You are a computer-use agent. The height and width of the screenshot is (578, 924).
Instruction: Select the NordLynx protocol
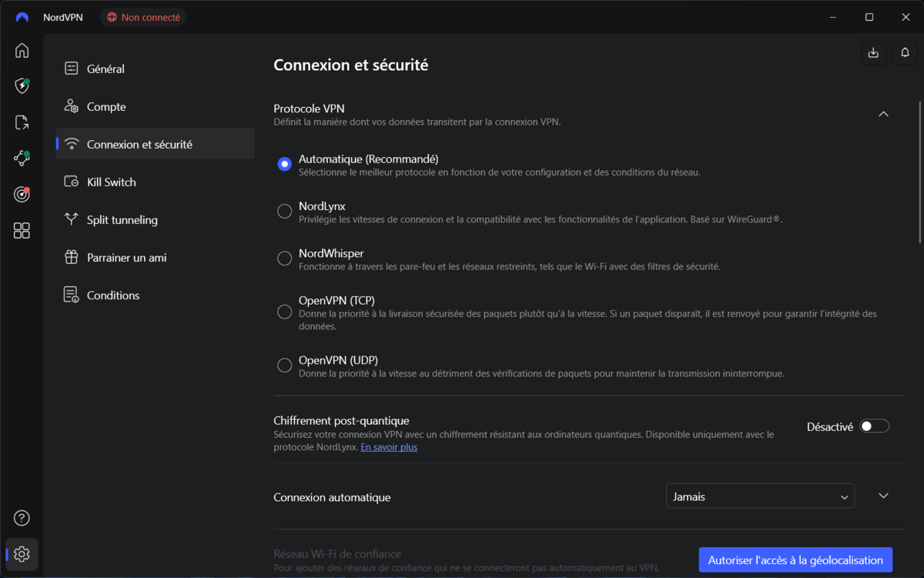point(284,211)
